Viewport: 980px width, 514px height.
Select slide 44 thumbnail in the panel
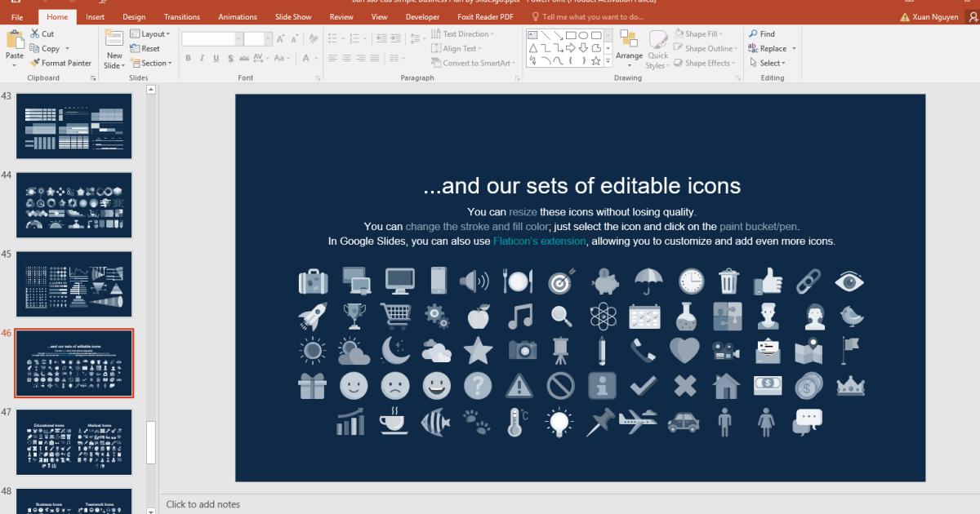click(x=73, y=205)
